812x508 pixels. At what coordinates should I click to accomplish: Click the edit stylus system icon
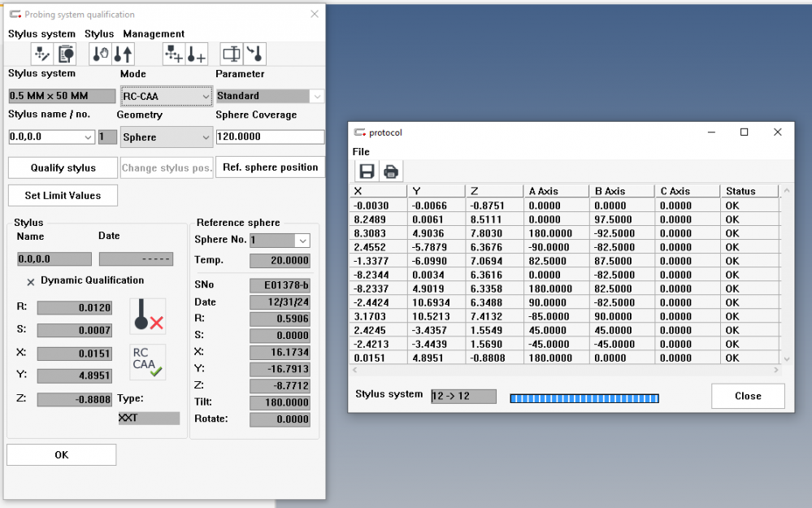42,54
